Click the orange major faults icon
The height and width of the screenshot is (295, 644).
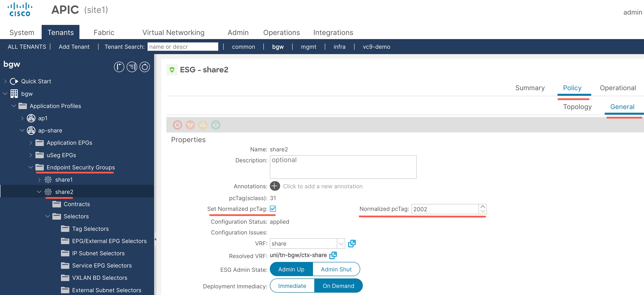point(190,125)
